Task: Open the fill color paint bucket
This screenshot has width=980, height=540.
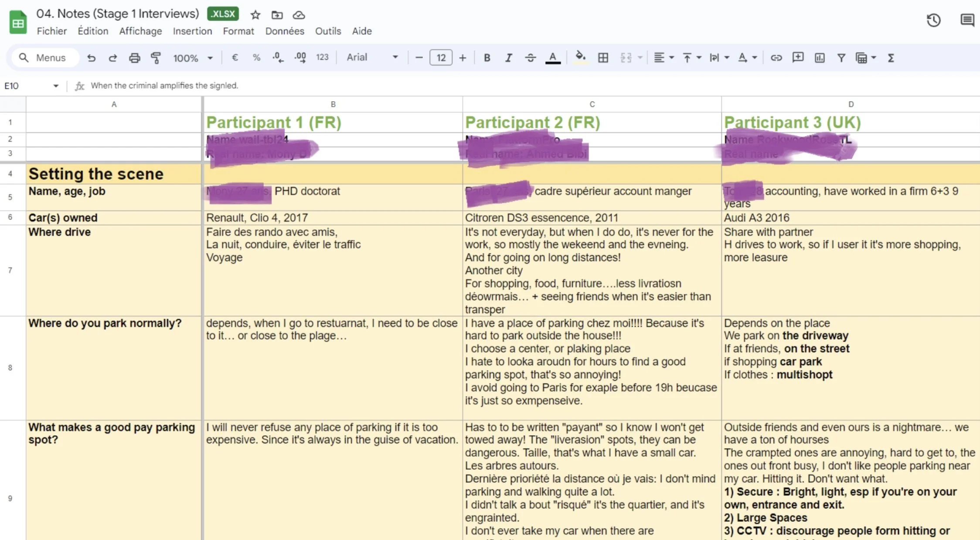Action: coord(579,57)
